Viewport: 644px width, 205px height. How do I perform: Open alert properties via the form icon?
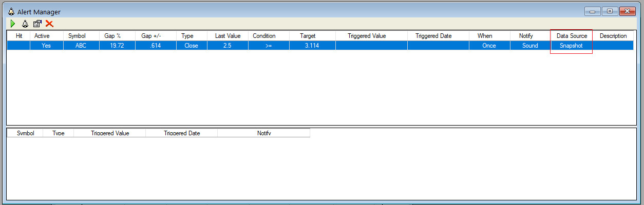coord(37,24)
